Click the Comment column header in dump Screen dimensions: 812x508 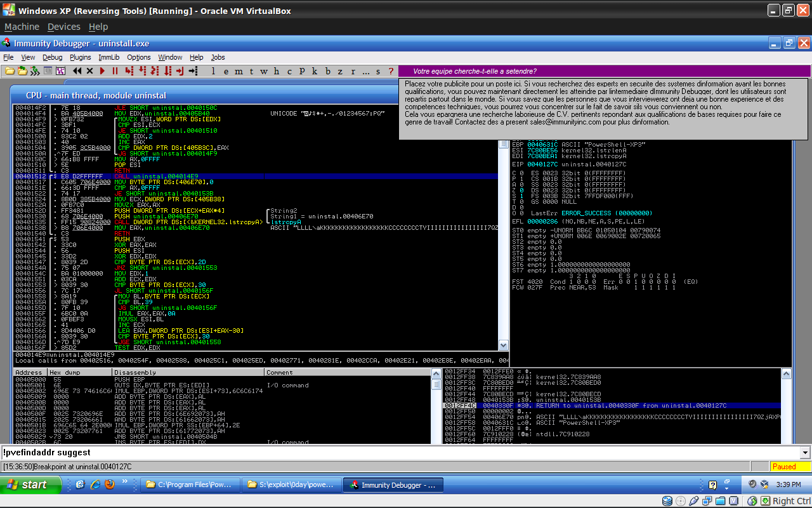[347, 372]
